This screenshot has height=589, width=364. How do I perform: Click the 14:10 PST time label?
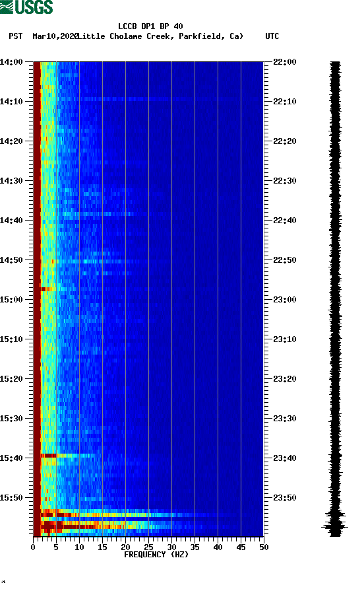11,102
